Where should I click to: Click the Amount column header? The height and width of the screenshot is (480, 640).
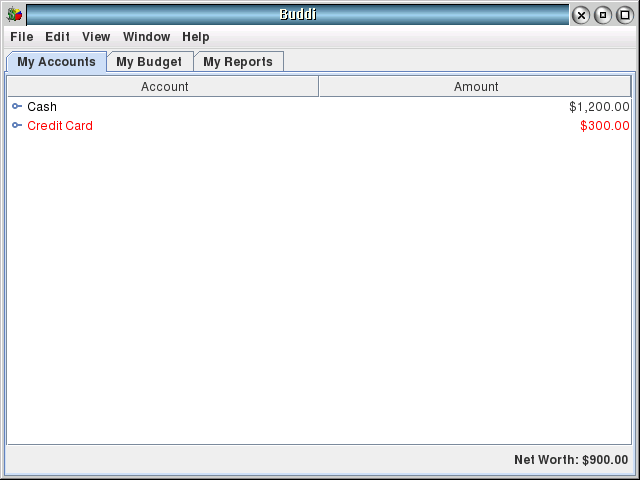(x=476, y=87)
